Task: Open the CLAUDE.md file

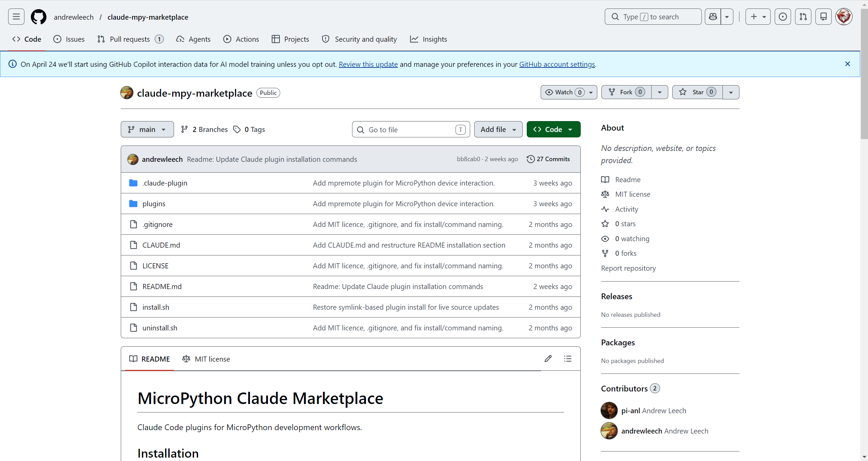Action: pyautogui.click(x=161, y=245)
